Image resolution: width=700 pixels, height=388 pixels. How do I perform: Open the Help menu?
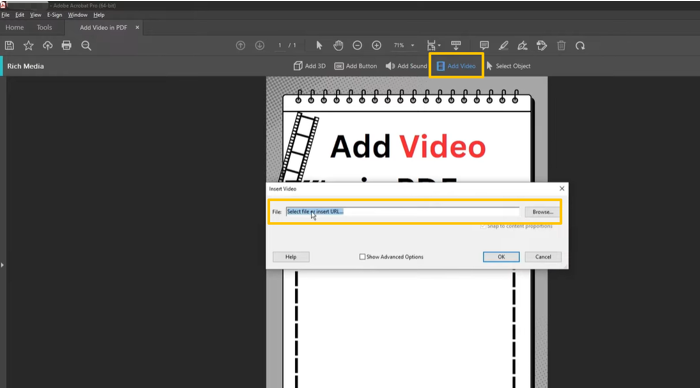pyautogui.click(x=99, y=15)
